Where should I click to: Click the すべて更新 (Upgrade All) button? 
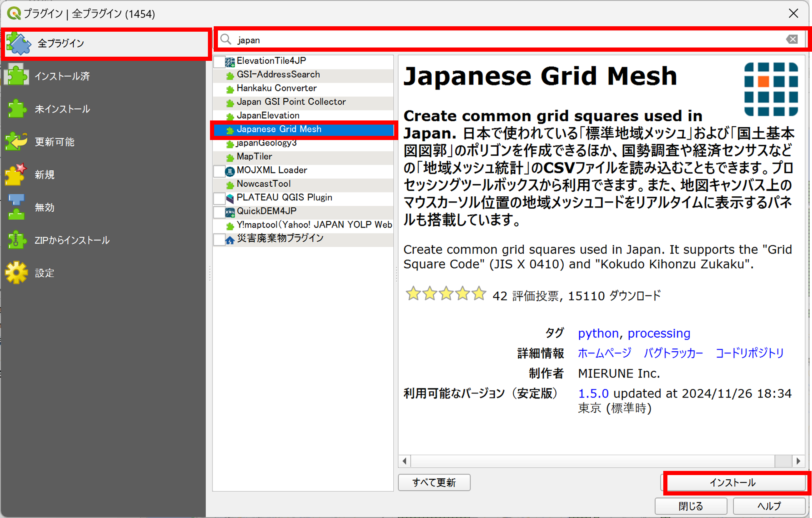point(434,483)
